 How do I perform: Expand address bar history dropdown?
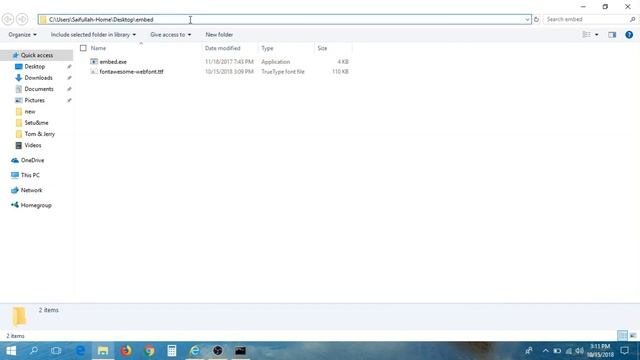click(x=527, y=19)
